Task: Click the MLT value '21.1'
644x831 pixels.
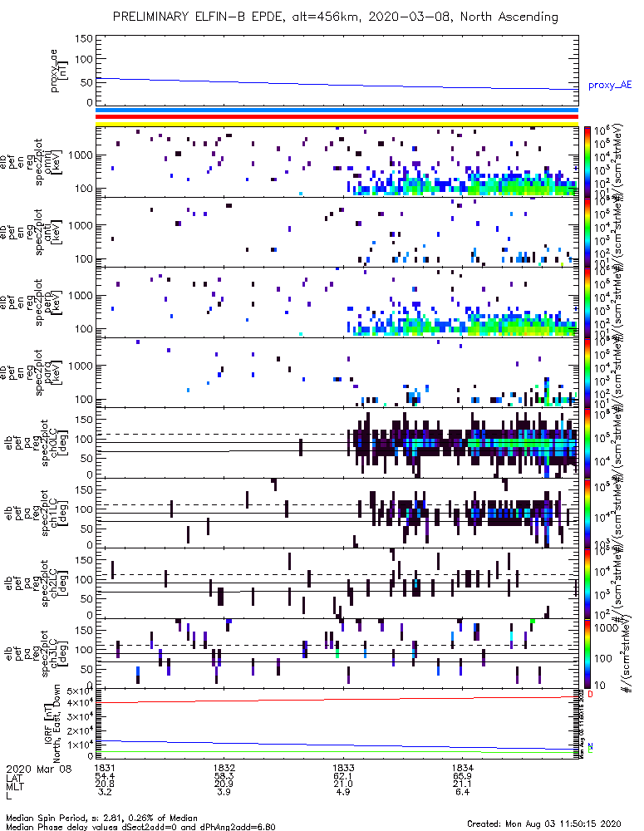Action: [x=463, y=784]
